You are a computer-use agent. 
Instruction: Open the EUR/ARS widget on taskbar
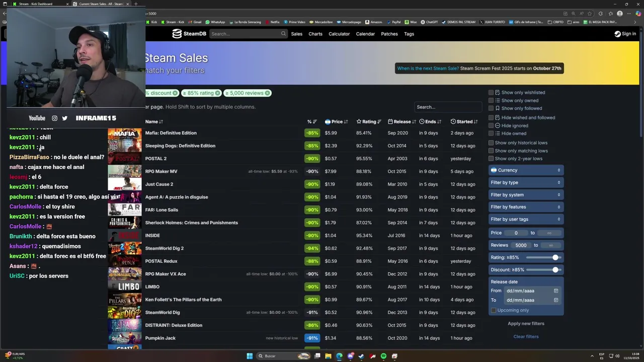tap(14, 356)
